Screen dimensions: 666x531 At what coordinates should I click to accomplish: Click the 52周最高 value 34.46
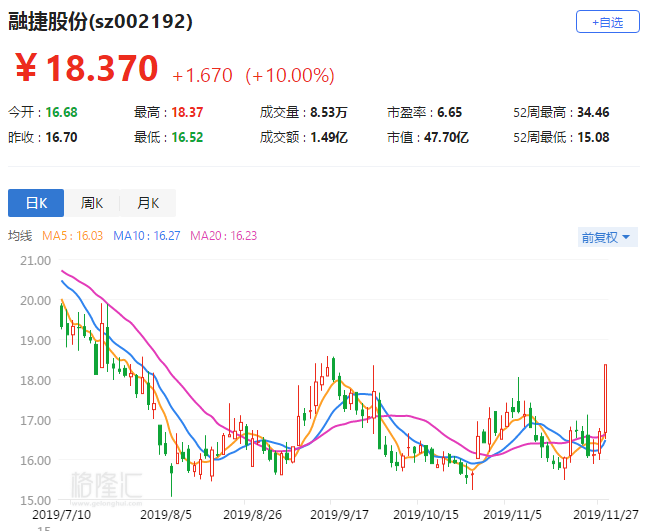[593, 112]
